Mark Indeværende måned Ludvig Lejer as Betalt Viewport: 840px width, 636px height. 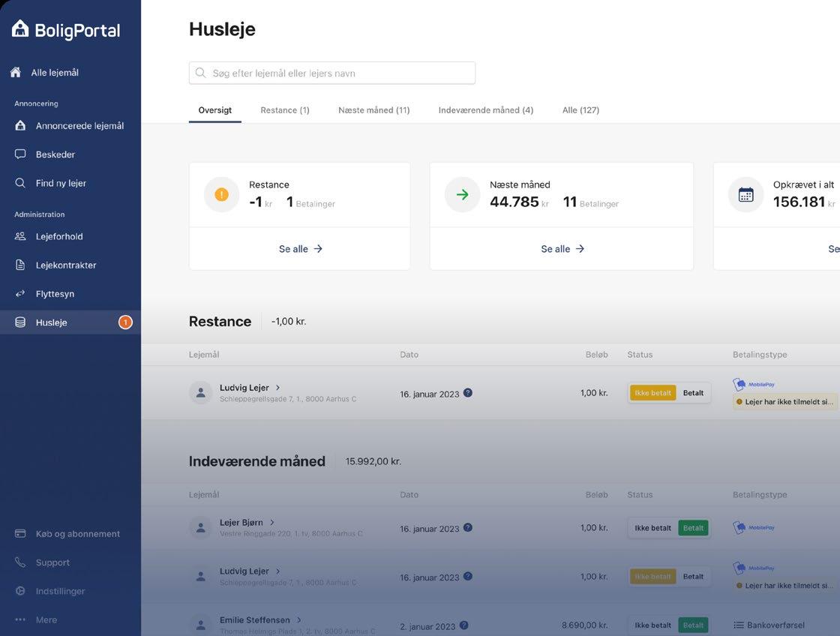tap(693, 577)
